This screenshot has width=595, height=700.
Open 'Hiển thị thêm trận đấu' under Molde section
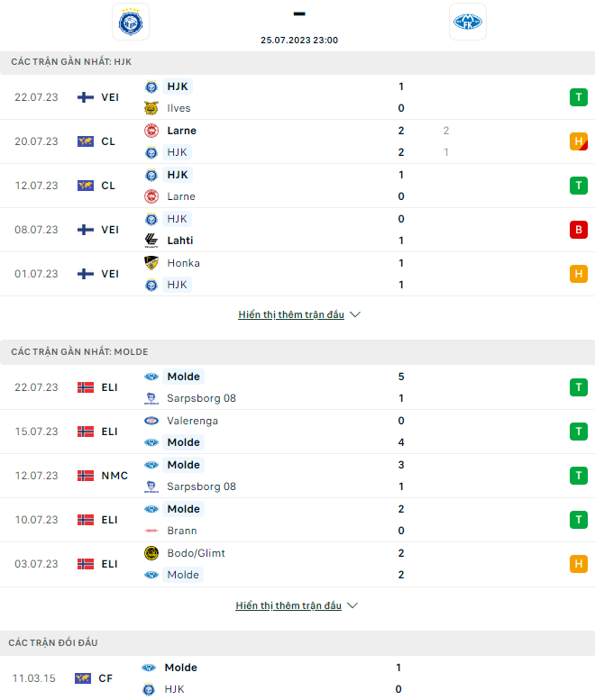288,605
